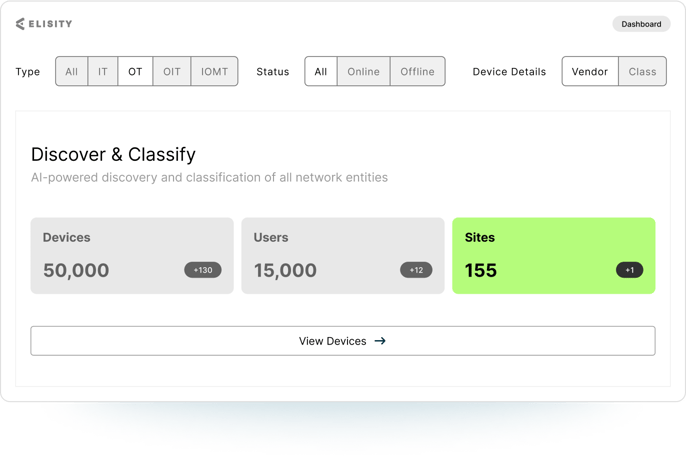Click the Elisity logo icon

(x=20, y=24)
